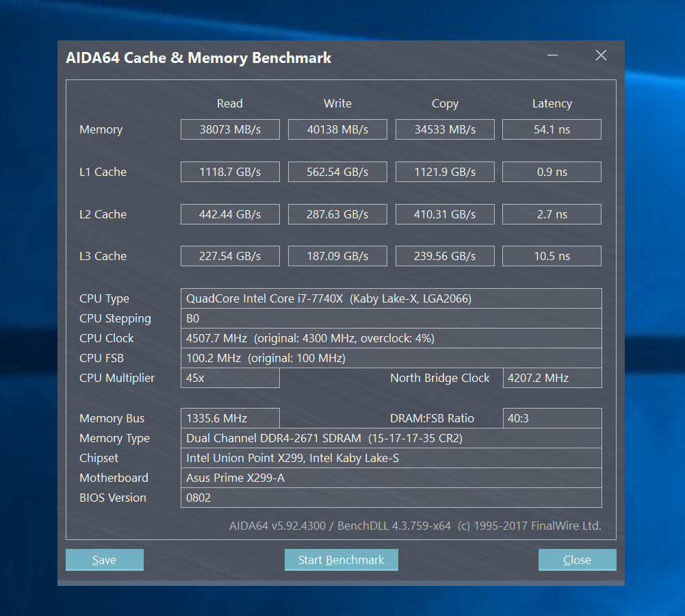Click BIOS Version field 0802
Screen dimensions: 685x616
pyautogui.click(x=391, y=498)
